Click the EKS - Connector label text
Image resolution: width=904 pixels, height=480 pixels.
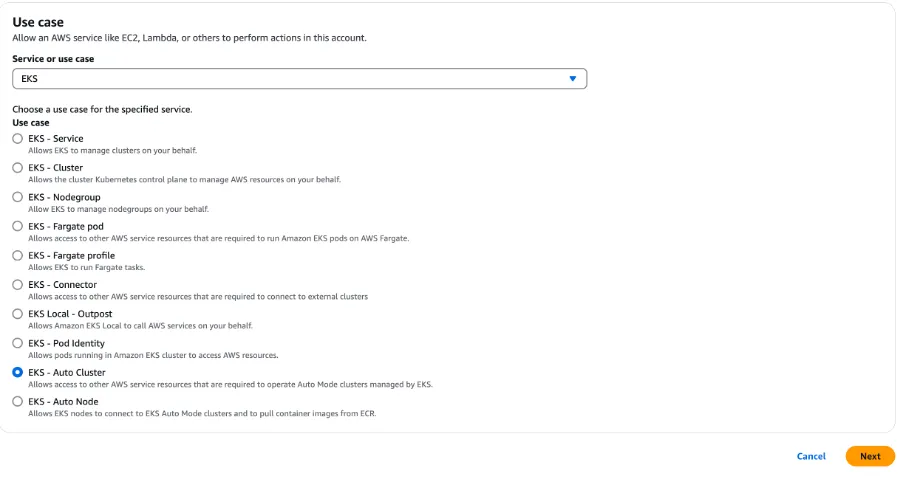tap(62, 285)
